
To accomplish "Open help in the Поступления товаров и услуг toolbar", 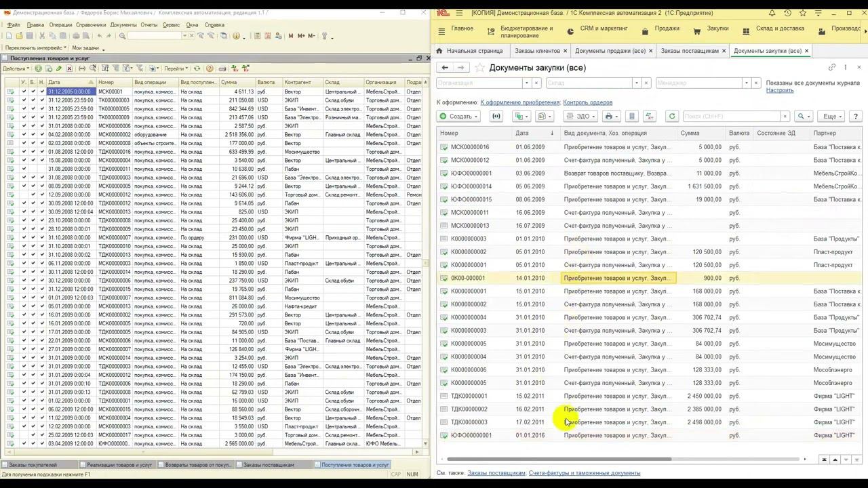I will 210,68.
